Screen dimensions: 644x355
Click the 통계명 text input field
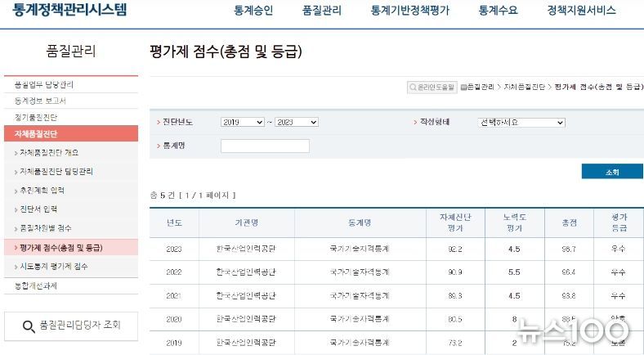265,146
